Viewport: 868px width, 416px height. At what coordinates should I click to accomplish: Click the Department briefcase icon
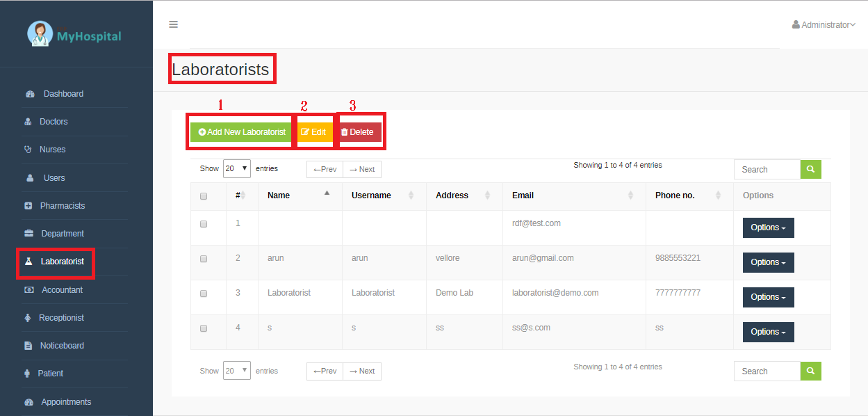pyautogui.click(x=28, y=234)
